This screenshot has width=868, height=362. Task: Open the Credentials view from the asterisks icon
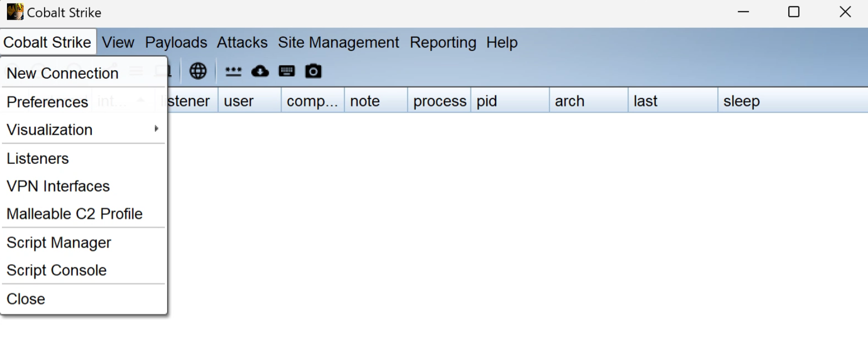pyautogui.click(x=233, y=71)
